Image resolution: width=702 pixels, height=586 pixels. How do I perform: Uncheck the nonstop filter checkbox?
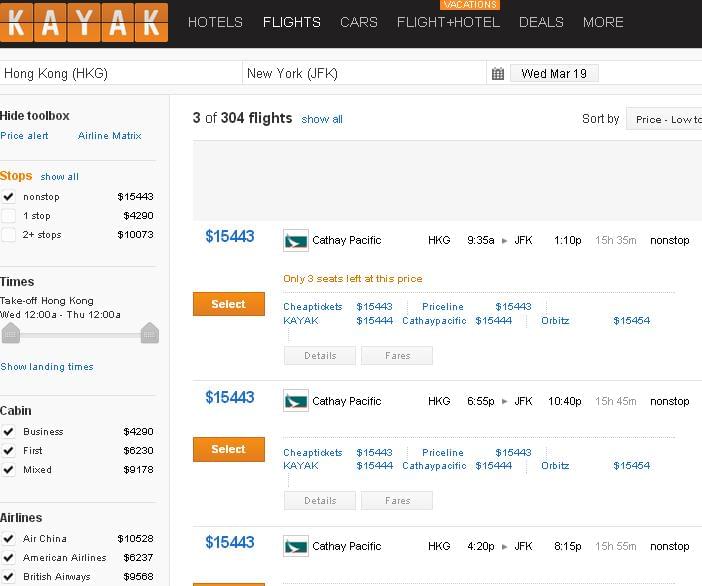click(9, 197)
